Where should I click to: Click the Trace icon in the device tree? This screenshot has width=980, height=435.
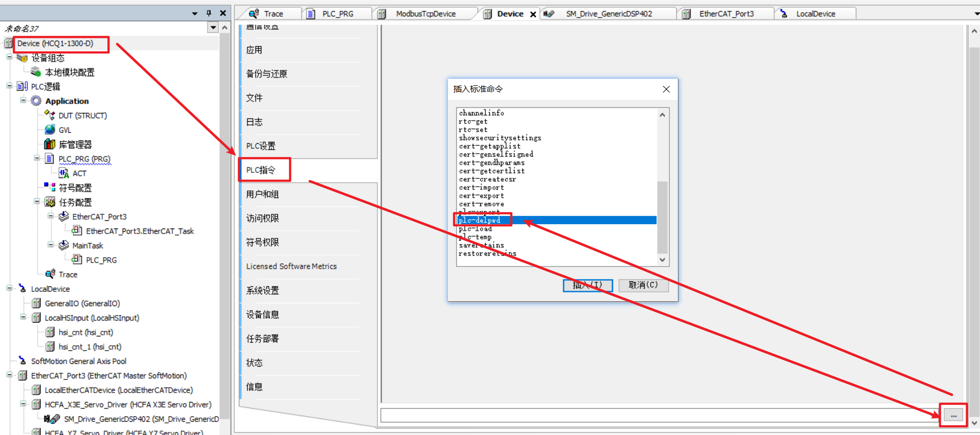pos(50,274)
